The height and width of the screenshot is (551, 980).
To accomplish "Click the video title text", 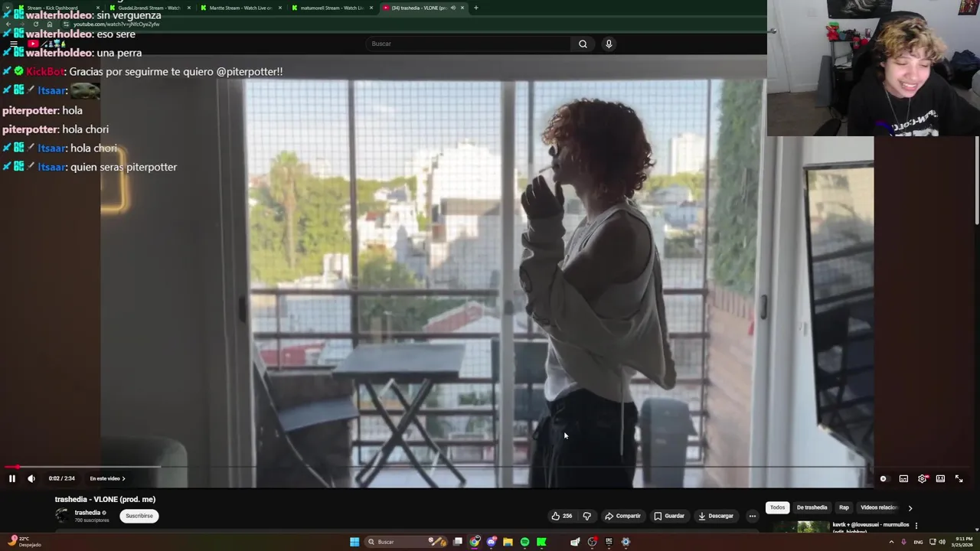I will 105,499.
